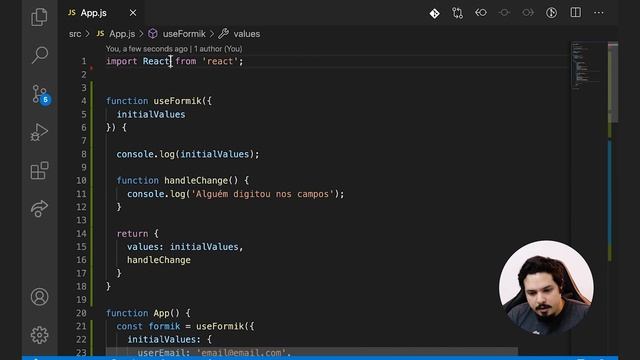This screenshot has height=360, width=640.
Task: Click the '1 author (You)' code lens
Action: 218,49
